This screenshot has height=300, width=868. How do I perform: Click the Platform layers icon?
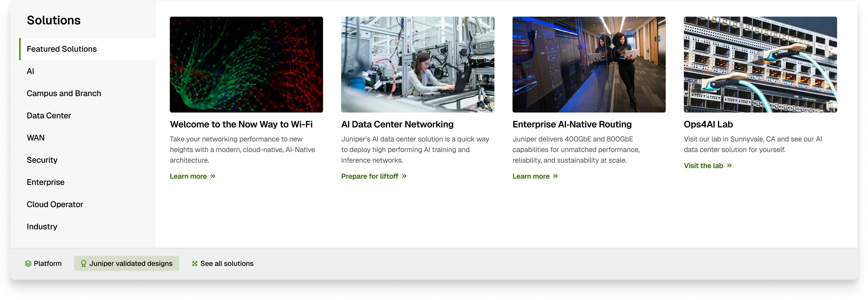(28, 264)
